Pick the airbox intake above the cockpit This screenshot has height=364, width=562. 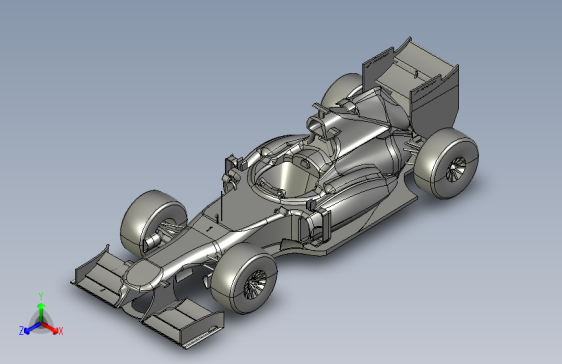[x=316, y=125]
